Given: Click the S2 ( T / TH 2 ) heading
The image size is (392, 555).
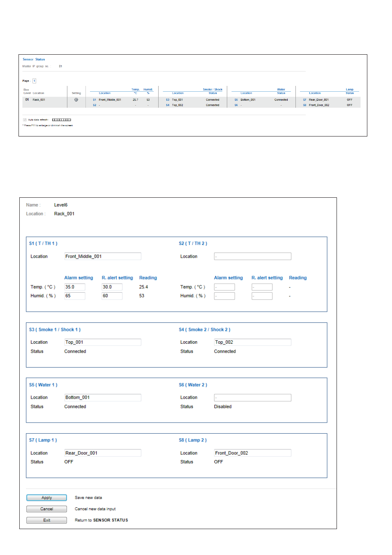Looking at the screenshot, I should [193, 243].
